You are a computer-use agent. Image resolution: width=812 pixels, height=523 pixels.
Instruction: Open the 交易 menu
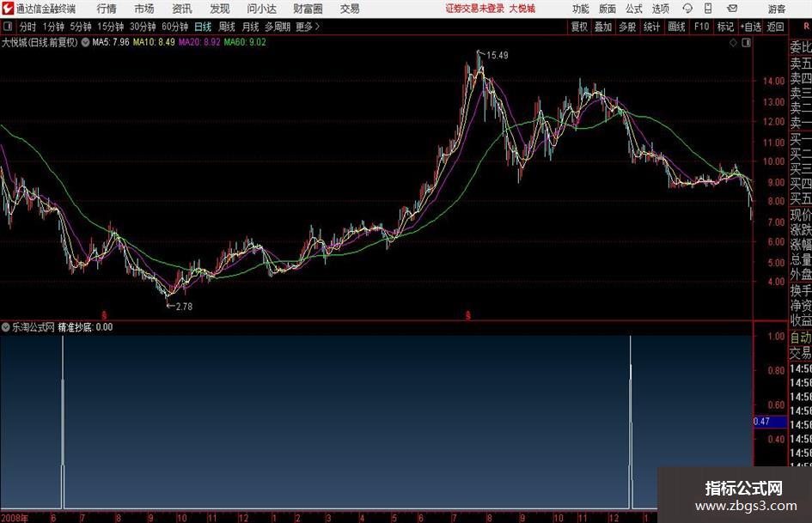[x=350, y=9]
